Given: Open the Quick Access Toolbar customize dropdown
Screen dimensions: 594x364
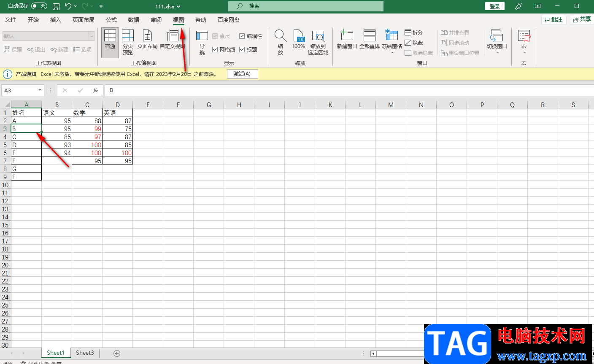Looking at the screenshot, I should [x=101, y=7].
